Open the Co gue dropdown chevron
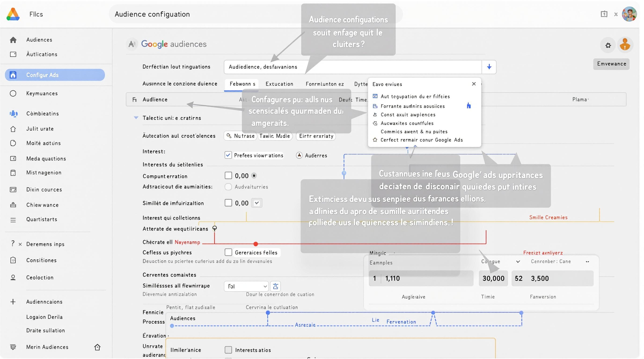Image resolution: width=644 pixels, height=359 pixels. coord(518,262)
